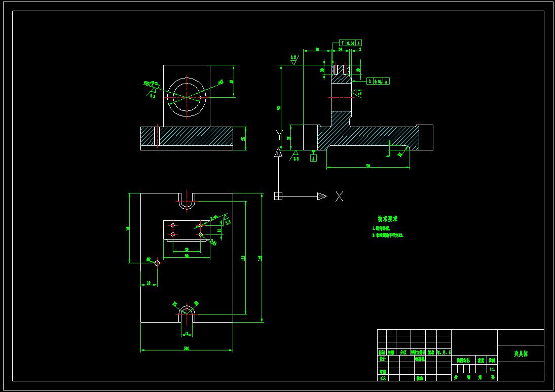Screen dimensions: 555x392
Task: Select the Y axis label
Action: click(280, 135)
